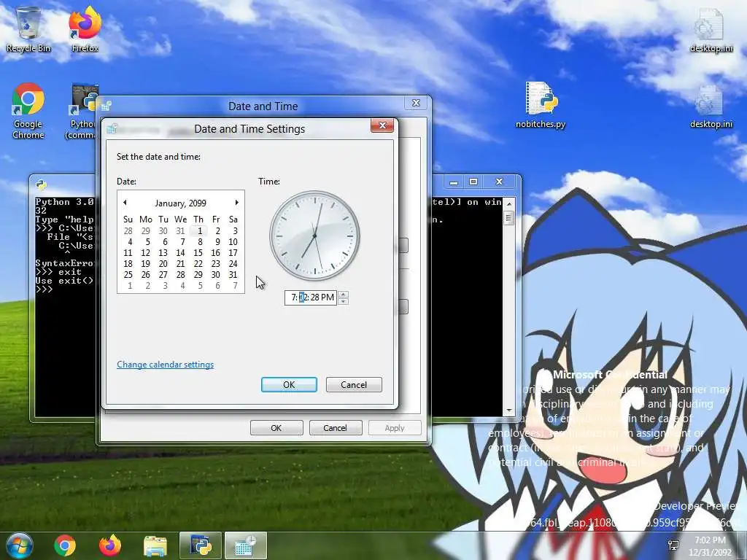Screen dimensions: 747x560
Task: Click Cancel in Date and Time Settings
Action: point(354,385)
